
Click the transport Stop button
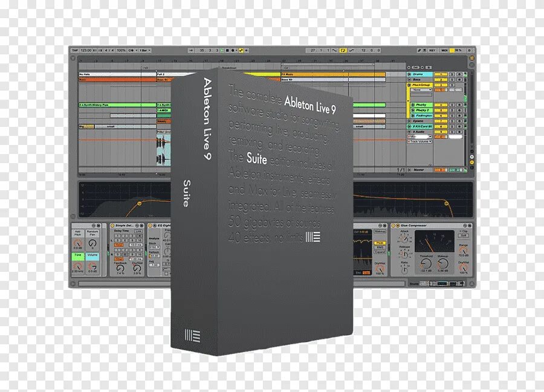point(228,50)
